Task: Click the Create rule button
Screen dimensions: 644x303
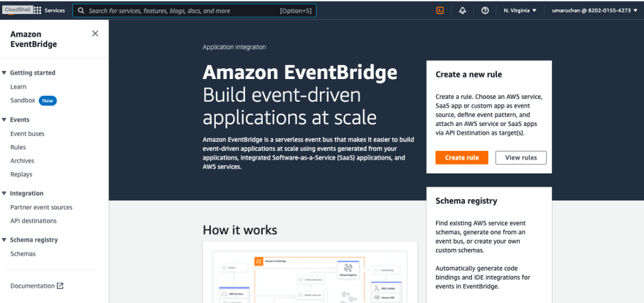Action: tap(462, 157)
